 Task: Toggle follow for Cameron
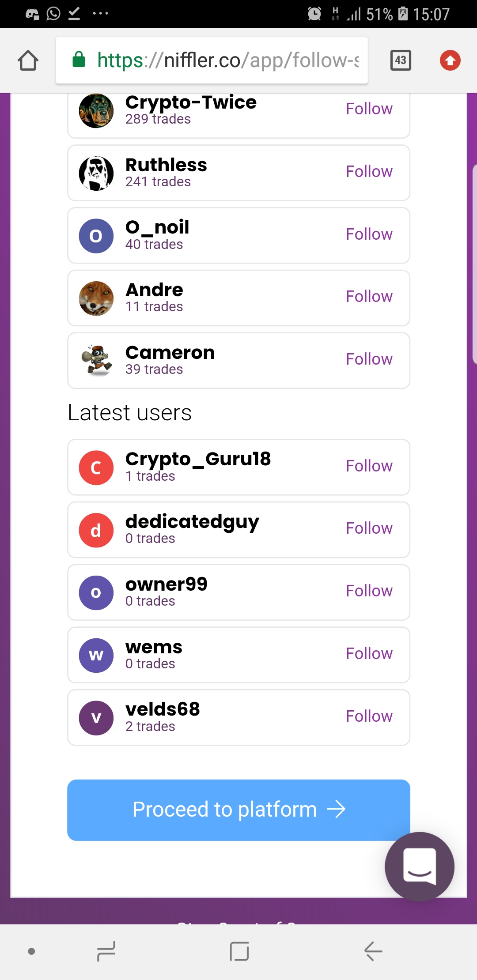(x=369, y=359)
